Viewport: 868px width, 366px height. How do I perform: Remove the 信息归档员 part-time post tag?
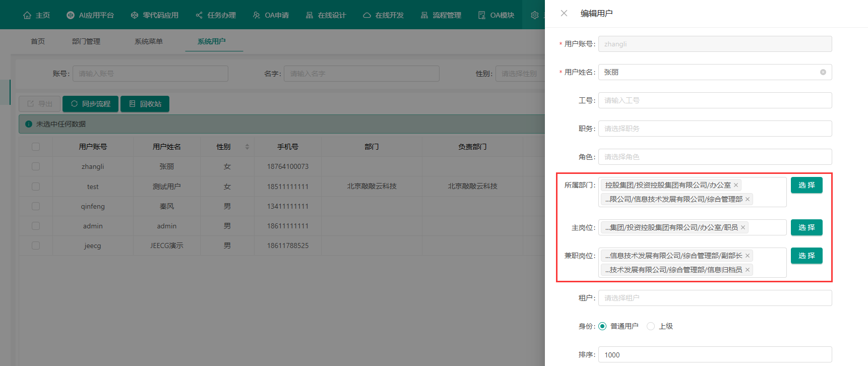[x=748, y=270]
